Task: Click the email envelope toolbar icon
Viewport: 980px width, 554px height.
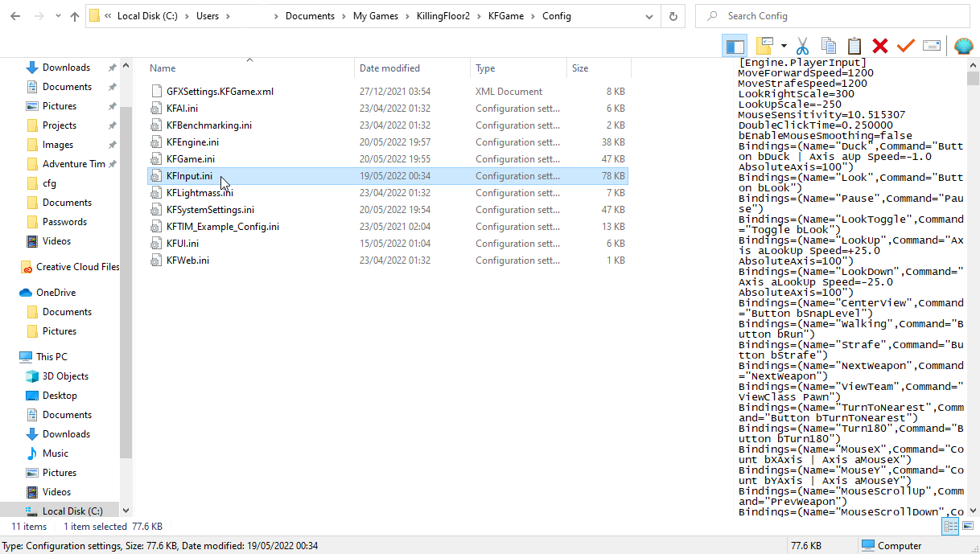Action: 932,46
